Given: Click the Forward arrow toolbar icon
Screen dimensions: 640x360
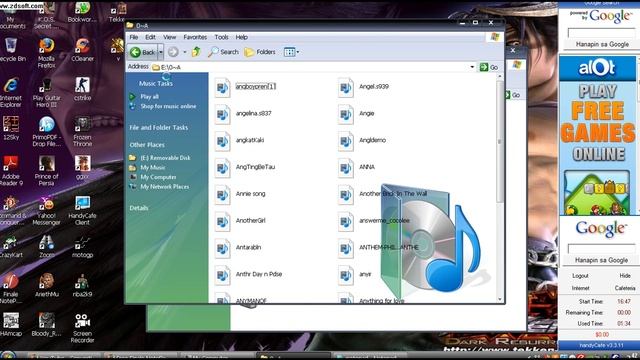Looking at the screenshot, I should click(173, 52).
